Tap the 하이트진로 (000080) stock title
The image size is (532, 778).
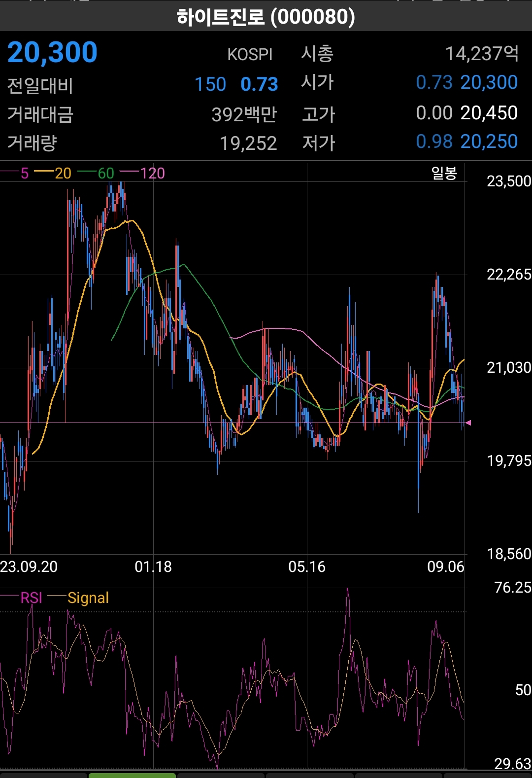click(266, 17)
